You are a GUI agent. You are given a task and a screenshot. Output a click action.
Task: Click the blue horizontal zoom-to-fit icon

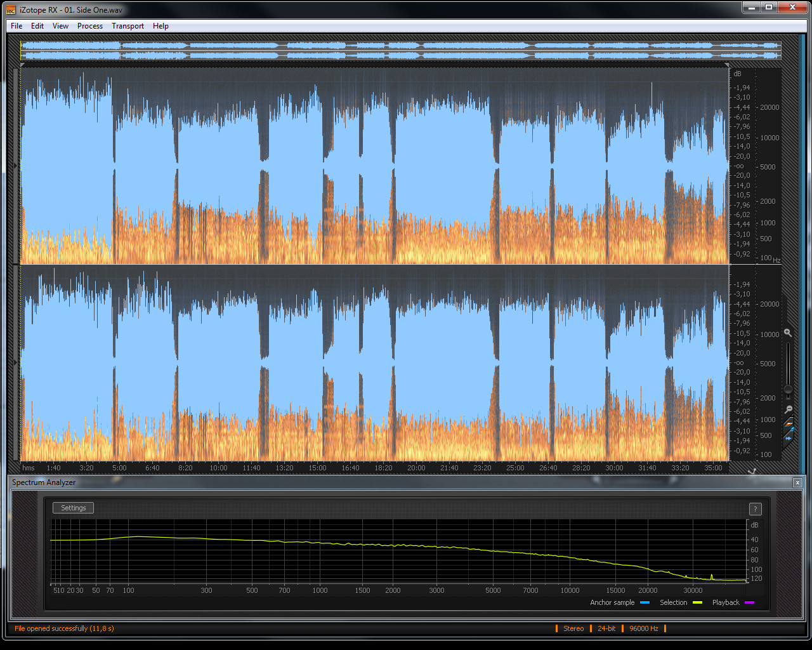pos(789,438)
